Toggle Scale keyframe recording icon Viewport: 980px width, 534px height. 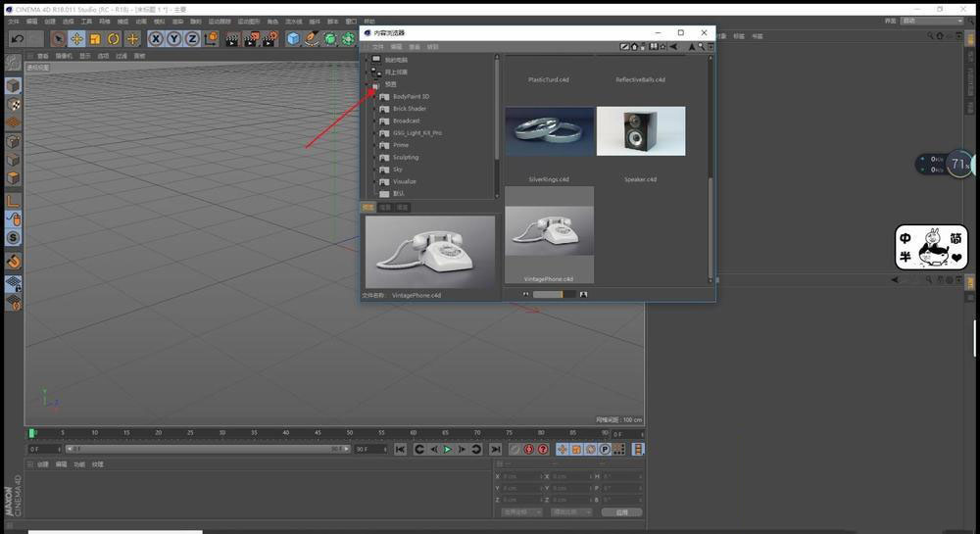tap(576, 449)
